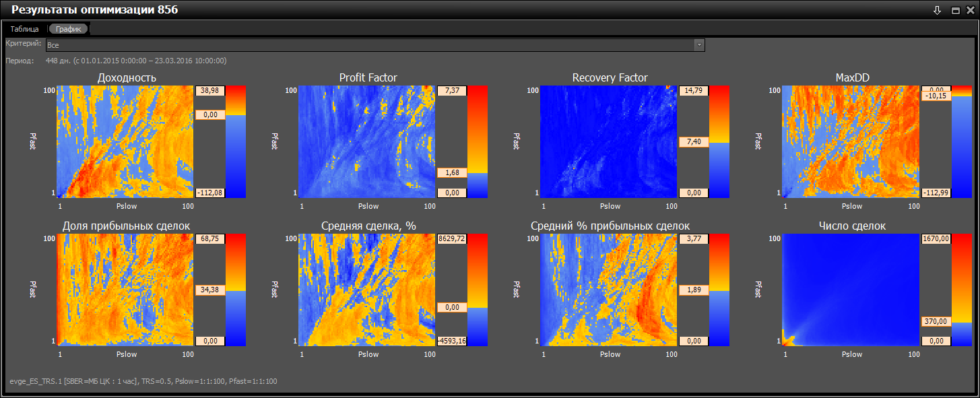Select the График tab
The image size is (980, 398).
[x=68, y=29]
